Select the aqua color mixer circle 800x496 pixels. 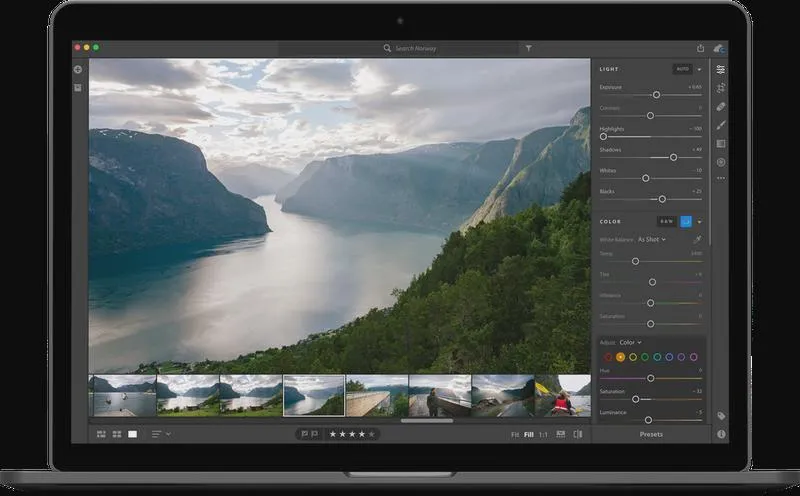coord(657,357)
